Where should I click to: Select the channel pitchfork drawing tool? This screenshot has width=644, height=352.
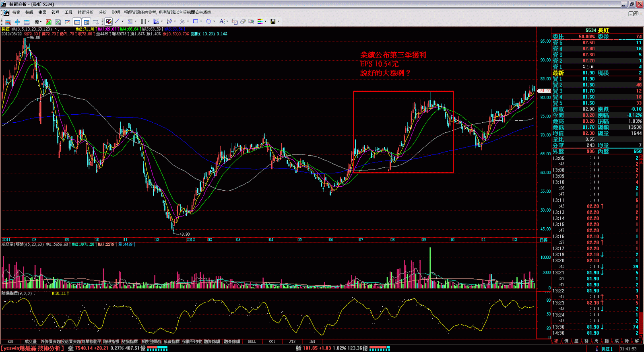coord(169,22)
